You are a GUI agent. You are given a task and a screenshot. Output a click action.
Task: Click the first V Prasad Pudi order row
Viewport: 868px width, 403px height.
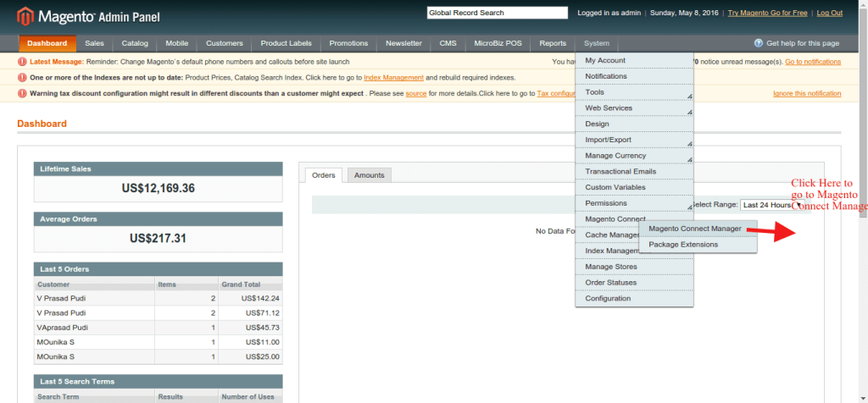click(x=159, y=299)
